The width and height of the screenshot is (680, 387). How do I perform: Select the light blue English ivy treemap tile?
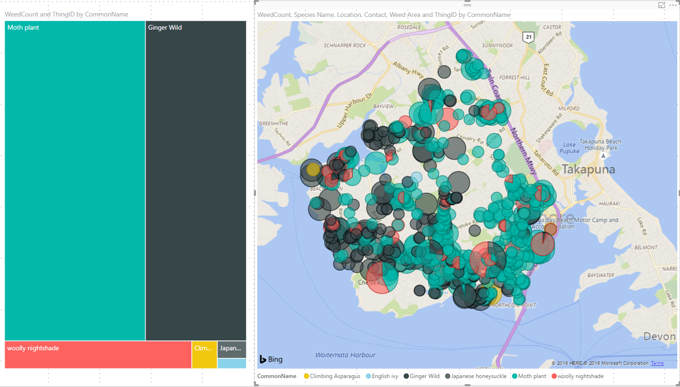point(232,364)
